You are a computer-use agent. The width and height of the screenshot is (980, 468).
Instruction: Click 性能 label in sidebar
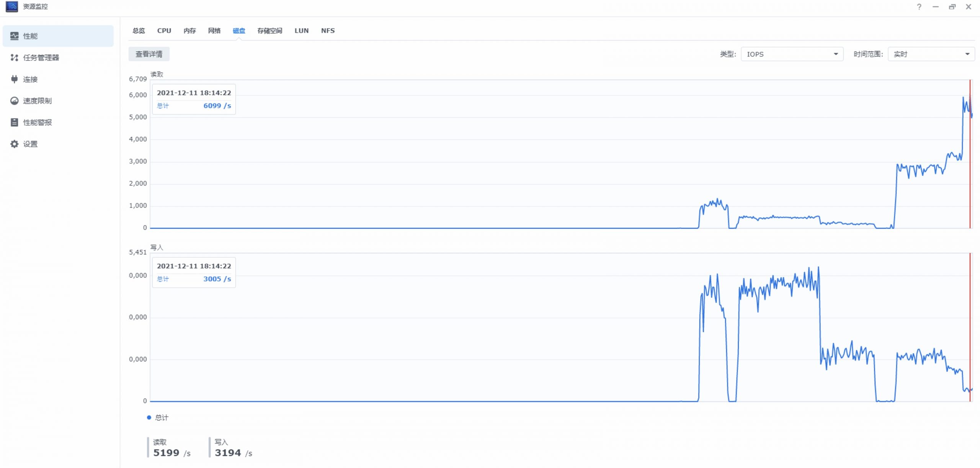click(30, 36)
